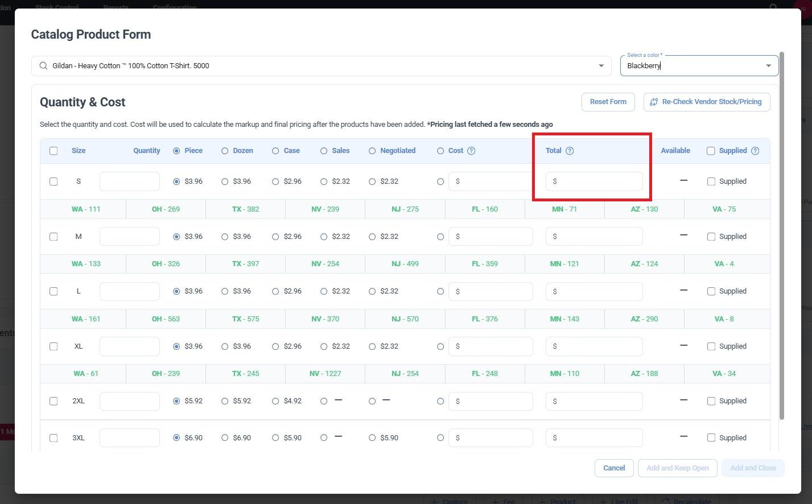This screenshot has width=812, height=504.
Task: Open the Stock Control menu
Action: click(57, 7)
